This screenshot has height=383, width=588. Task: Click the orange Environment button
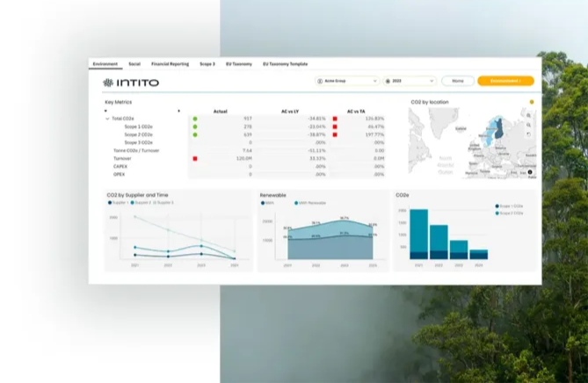(x=505, y=81)
